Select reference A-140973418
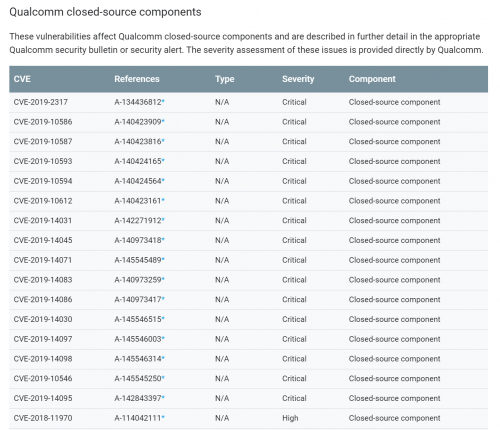Viewport: 500px width, 430px height. click(x=138, y=240)
